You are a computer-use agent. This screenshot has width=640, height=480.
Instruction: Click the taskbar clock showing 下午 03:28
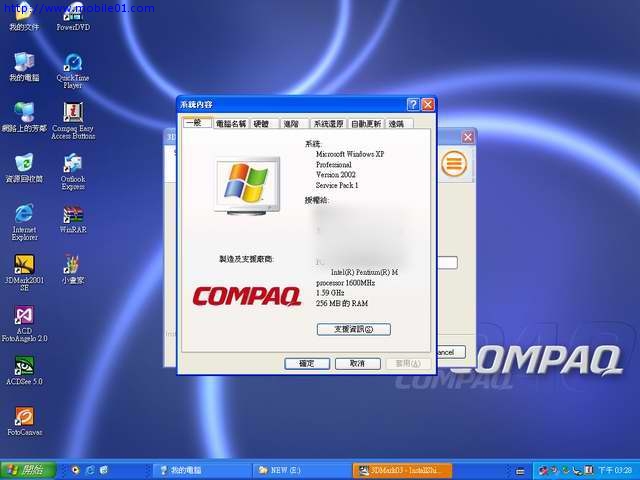pyautogui.click(x=616, y=471)
